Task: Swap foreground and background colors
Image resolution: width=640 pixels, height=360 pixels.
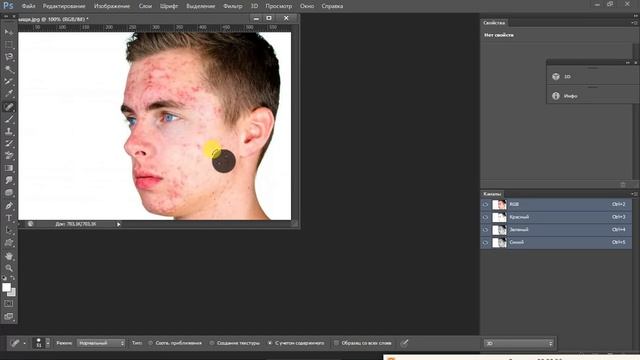Action: pyautogui.click(x=13, y=278)
